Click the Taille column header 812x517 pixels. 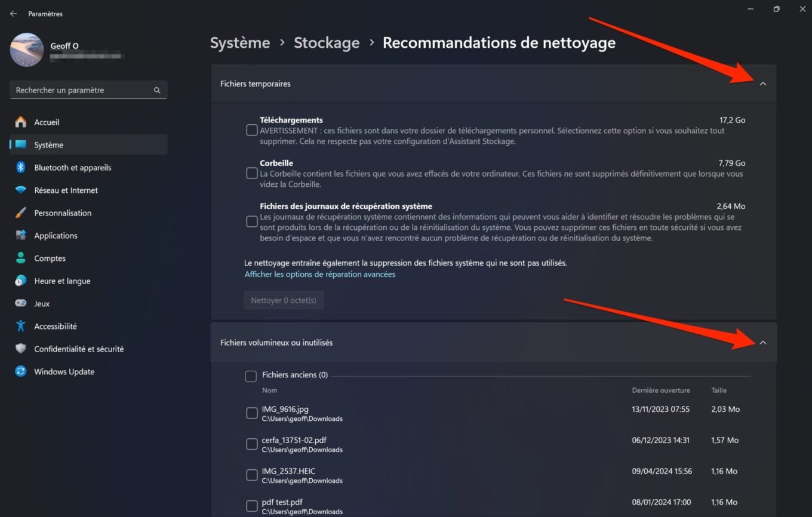pos(719,390)
